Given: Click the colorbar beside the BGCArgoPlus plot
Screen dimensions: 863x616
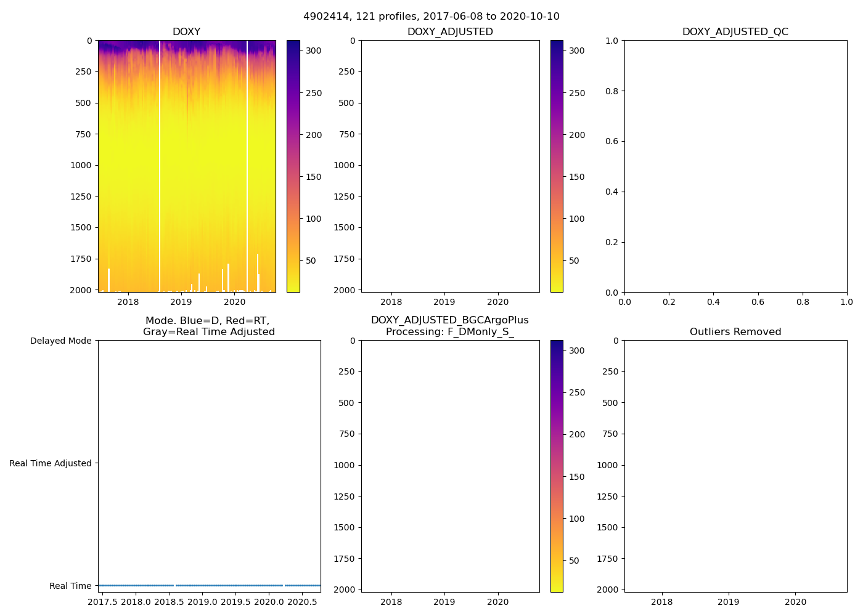Looking at the screenshot, I should click(x=557, y=466).
